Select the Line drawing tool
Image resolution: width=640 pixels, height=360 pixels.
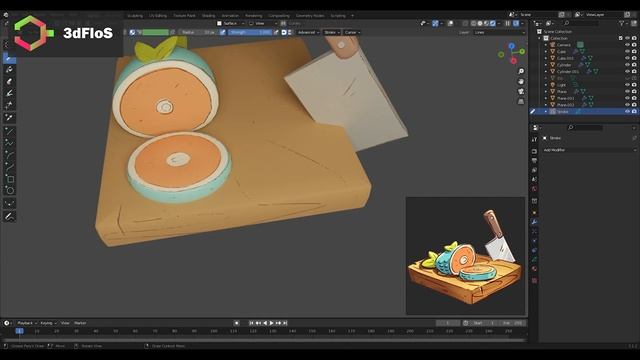tap(9, 131)
